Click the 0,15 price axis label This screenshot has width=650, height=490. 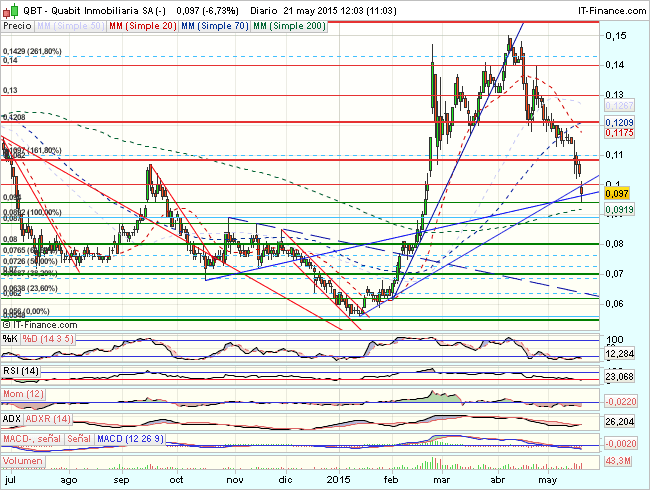pyautogui.click(x=616, y=36)
